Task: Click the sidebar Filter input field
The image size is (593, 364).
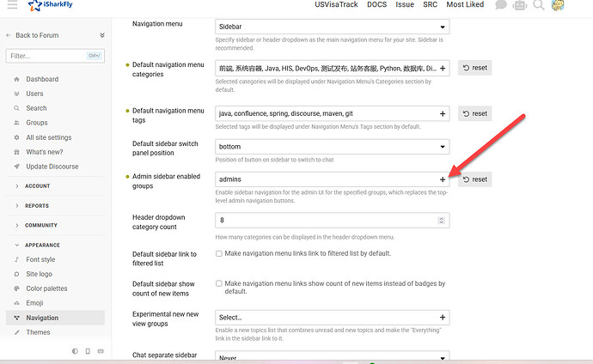Action: tap(55, 56)
